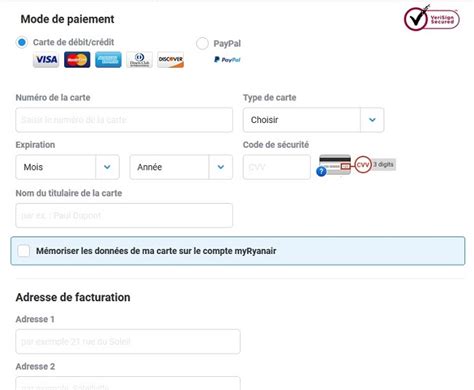Viewport: 474px width, 390px height.
Task: Check Mémoriser les données de ma carte
Action: 24,251
